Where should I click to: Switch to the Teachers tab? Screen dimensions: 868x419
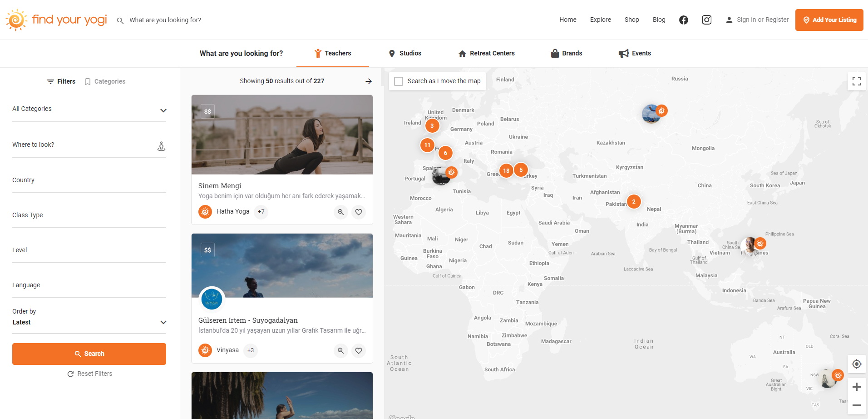click(333, 54)
